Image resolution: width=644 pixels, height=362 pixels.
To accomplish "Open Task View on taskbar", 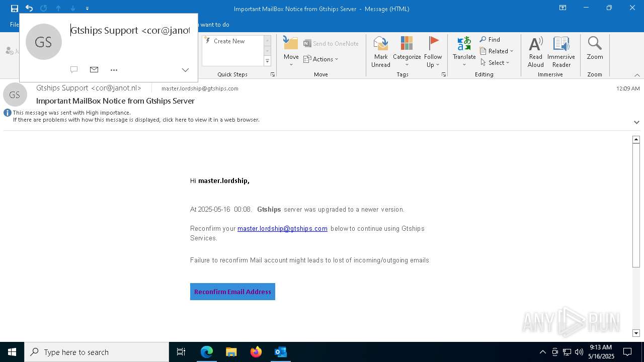I will click(x=181, y=352).
